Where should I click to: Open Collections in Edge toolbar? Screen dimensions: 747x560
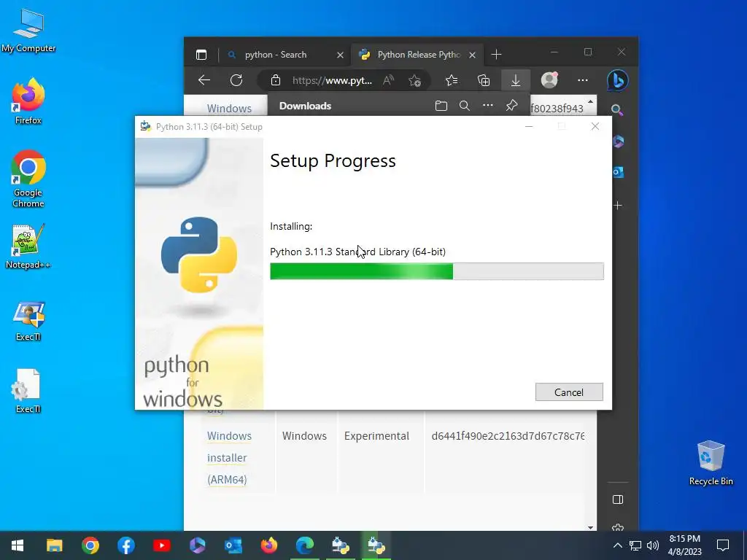tap(484, 80)
